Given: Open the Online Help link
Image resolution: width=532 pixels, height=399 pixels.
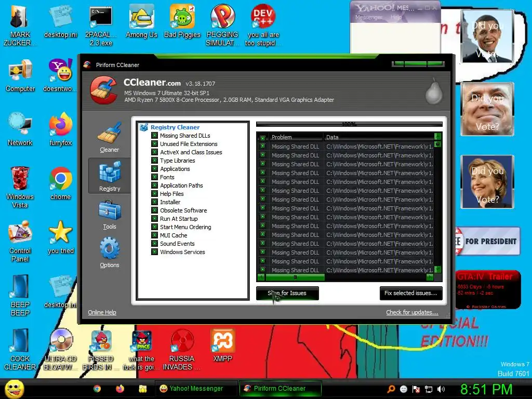Looking at the screenshot, I should coord(102,312).
